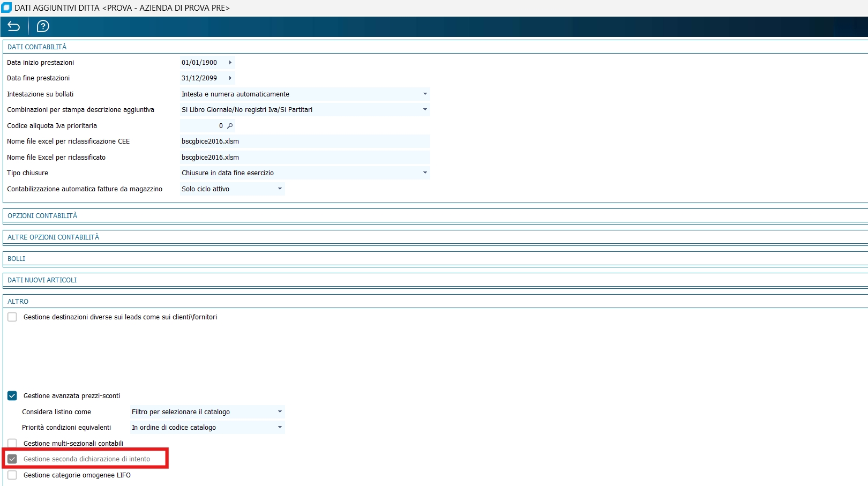Tick Gestione categorie omogenee LIFO checkbox
Viewport: 868px width, 486px height.
click(x=12, y=475)
